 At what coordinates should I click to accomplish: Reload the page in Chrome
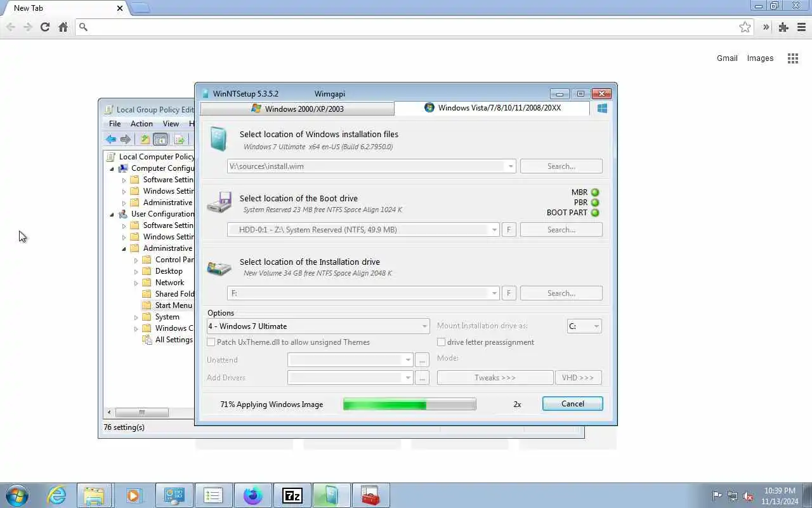coord(44,27)
